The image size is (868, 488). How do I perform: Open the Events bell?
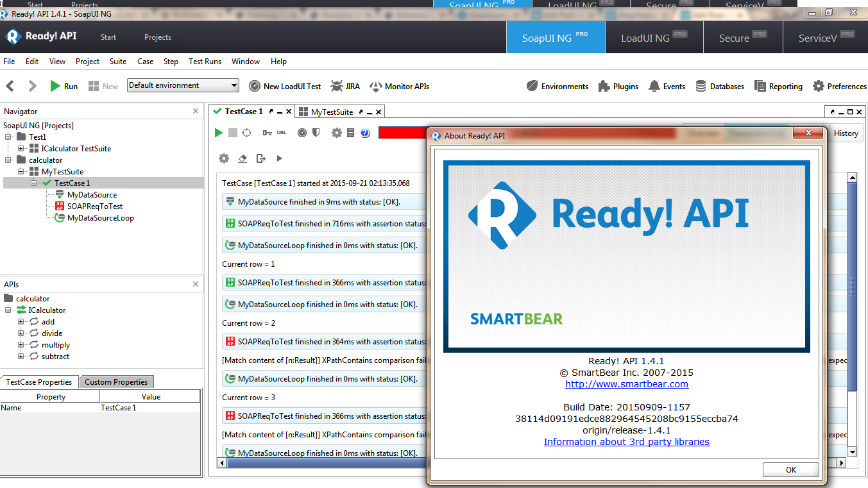point(667,86)
